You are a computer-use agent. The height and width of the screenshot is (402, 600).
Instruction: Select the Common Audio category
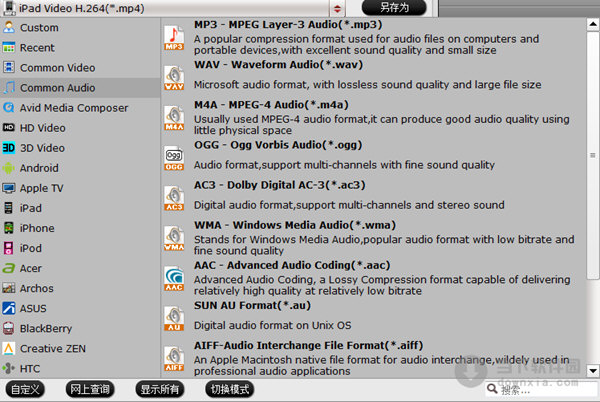pyautogui.click(x=80, y=88)
